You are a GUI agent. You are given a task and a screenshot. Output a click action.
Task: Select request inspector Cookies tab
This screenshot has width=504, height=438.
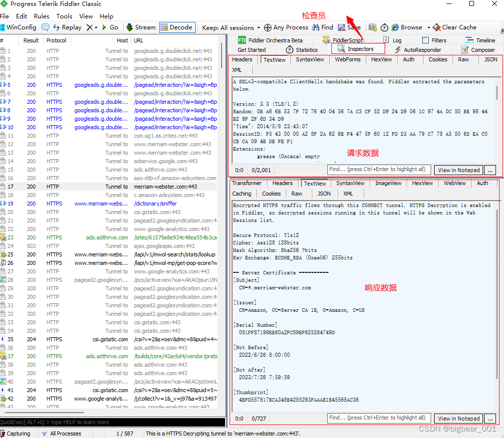pos(438,59)
